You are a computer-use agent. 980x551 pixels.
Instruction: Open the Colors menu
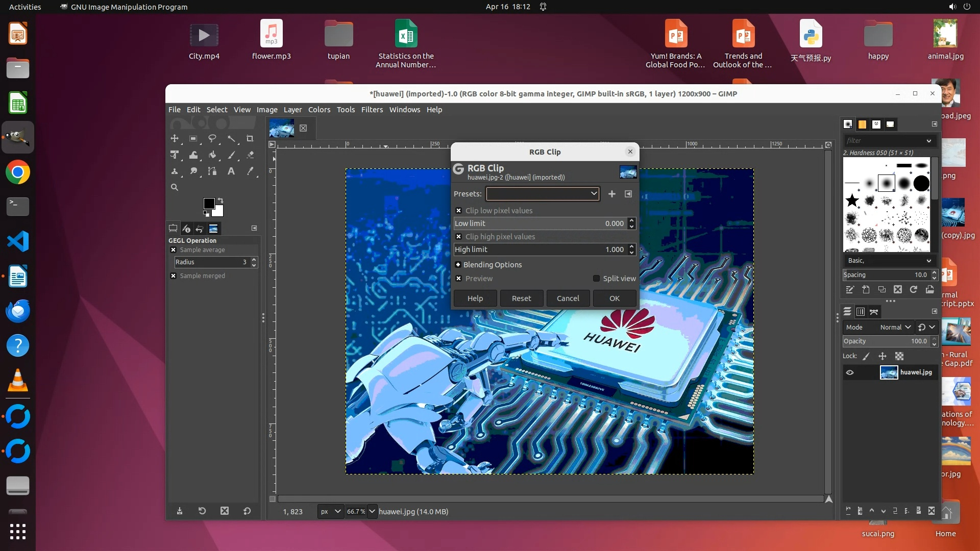[319, 110]
